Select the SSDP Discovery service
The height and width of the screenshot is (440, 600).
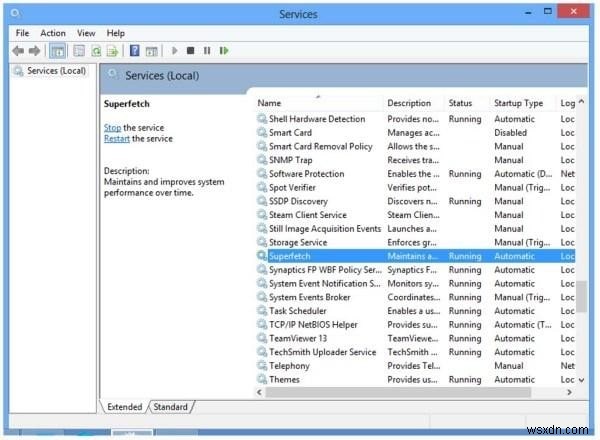coord(416,201)
